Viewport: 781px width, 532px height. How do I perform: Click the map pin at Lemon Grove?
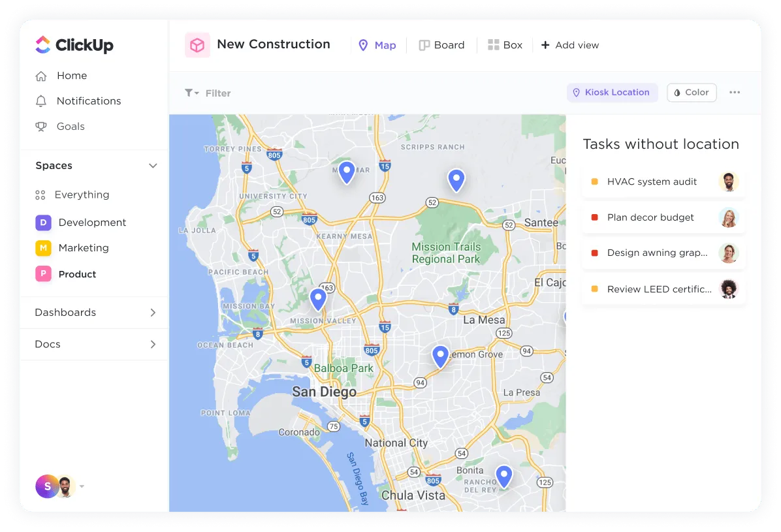[x=440, y=356]
